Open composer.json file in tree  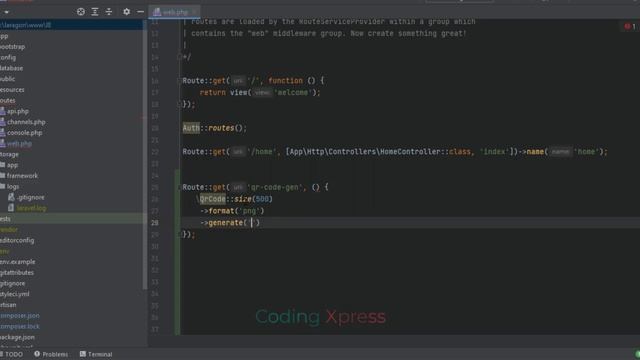(20, 316)
